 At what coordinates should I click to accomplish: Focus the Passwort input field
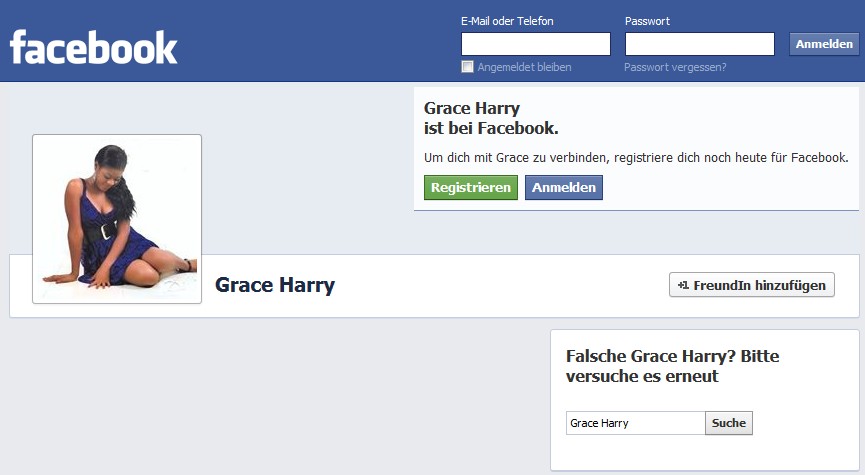click(x=700, y=44)
